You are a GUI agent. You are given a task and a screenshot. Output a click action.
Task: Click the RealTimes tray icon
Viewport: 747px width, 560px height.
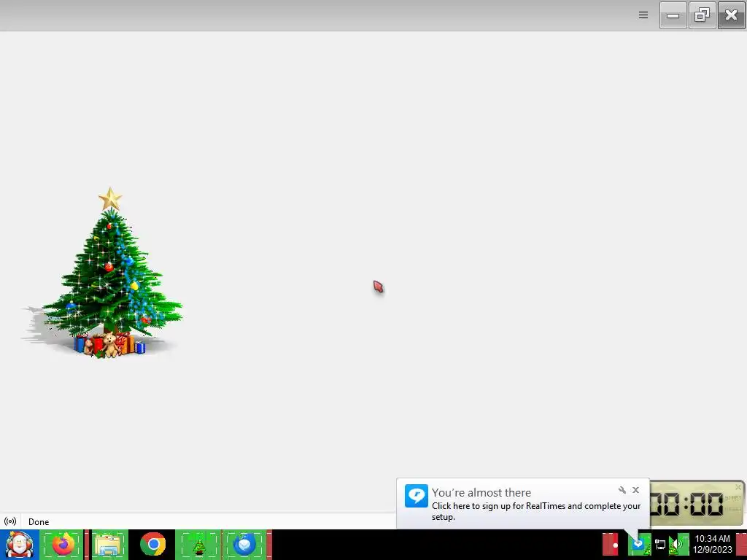pyautogui.click(x=638, y=544)
